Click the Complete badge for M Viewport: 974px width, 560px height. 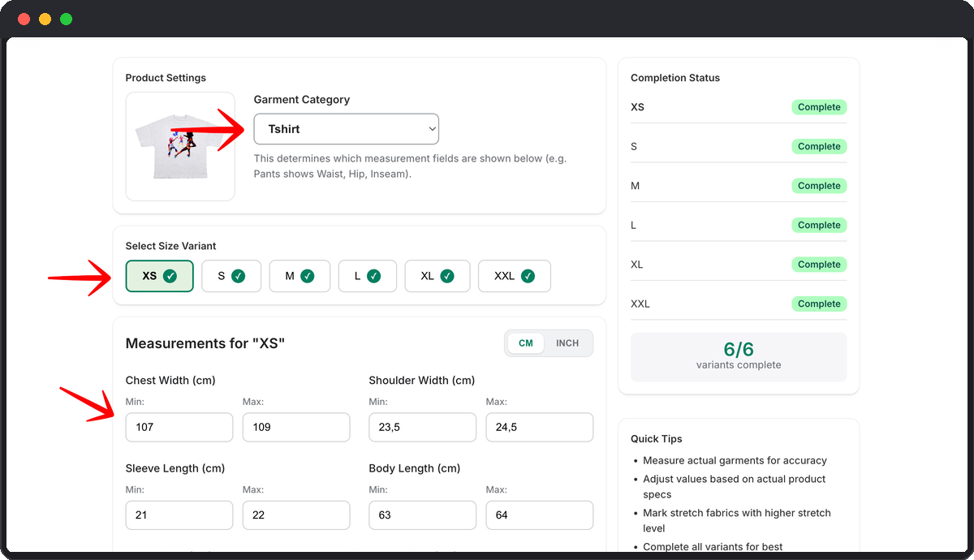(819, 186)
